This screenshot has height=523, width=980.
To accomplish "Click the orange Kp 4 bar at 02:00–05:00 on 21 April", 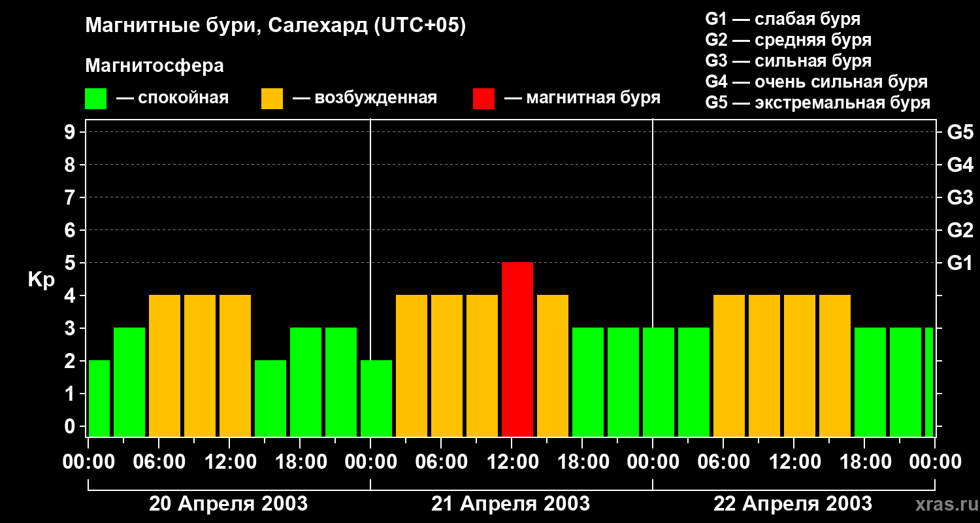I will click(412, 365).
